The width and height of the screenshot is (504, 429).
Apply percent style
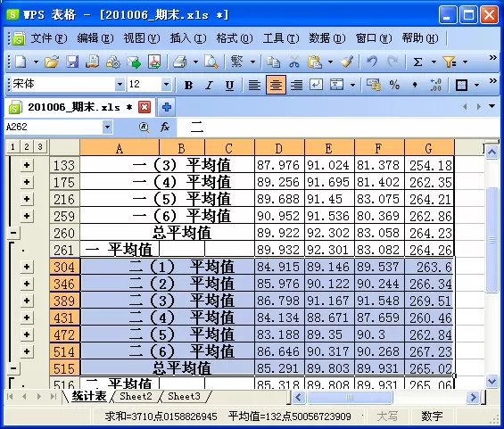(x=394, y=85)
